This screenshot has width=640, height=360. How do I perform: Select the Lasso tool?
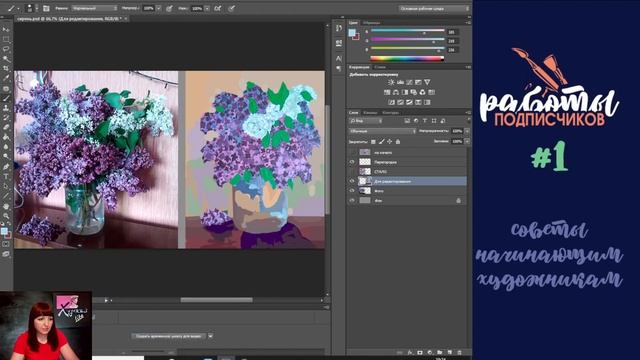click(x=6, y=49)
